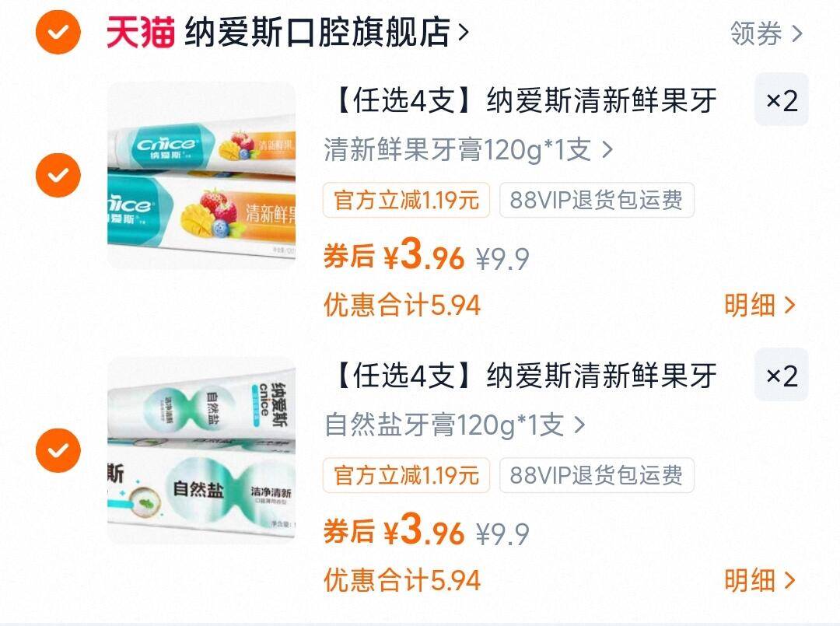Change quantity ×2 for 自然盐牙膏

tap(781, 376)
